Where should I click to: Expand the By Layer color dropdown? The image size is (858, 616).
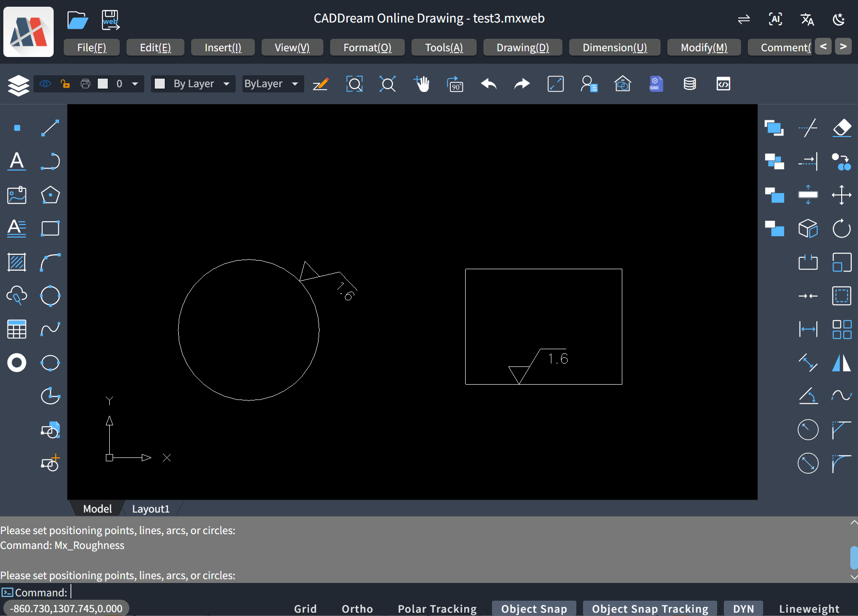click(226, 84)
